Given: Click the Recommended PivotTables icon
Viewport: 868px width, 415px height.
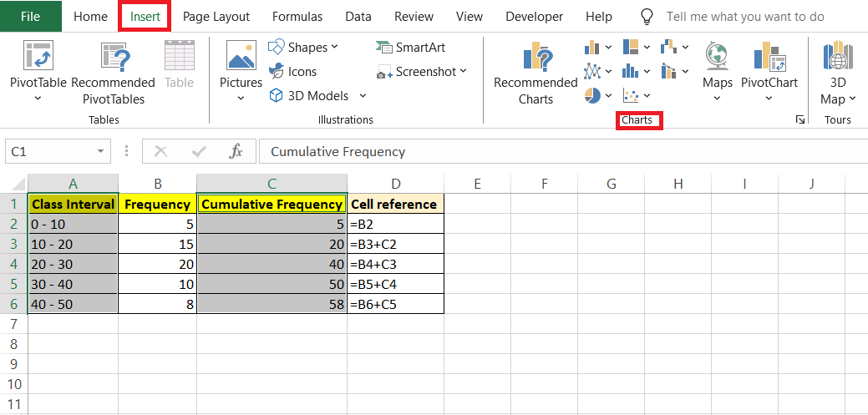Looking at the screenshot, I should (x=115, y=57).
